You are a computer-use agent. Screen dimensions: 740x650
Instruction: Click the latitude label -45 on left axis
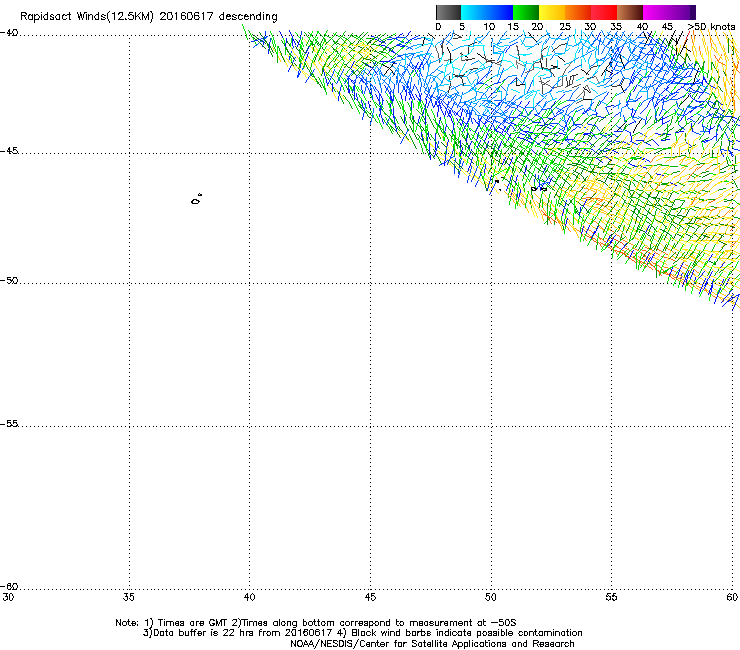pos(9,151)
